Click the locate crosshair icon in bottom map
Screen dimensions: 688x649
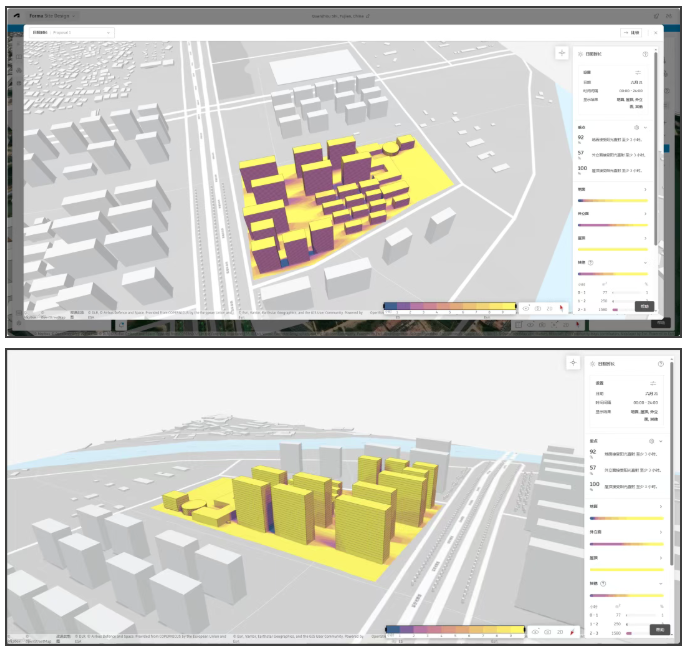click(573, 362)
